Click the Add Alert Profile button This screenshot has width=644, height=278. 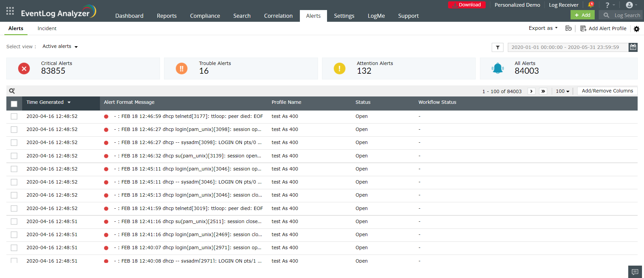coord(603,28)
